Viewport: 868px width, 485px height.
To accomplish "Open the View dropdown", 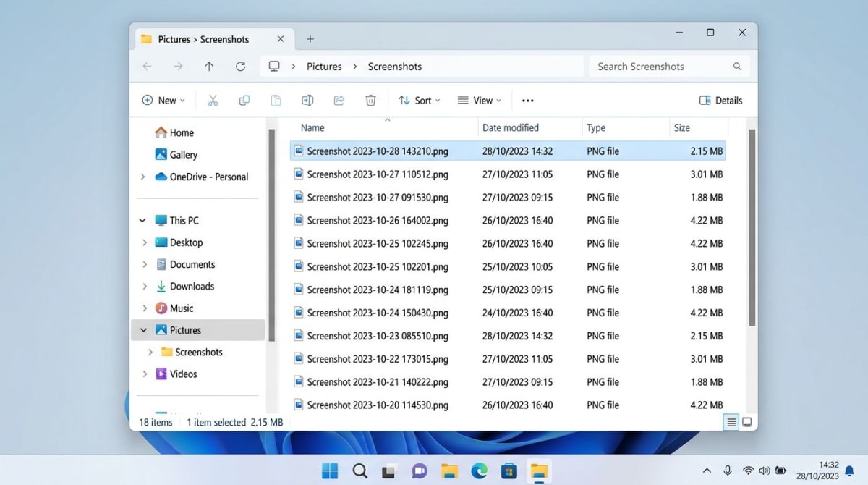I will click(479, 100).
